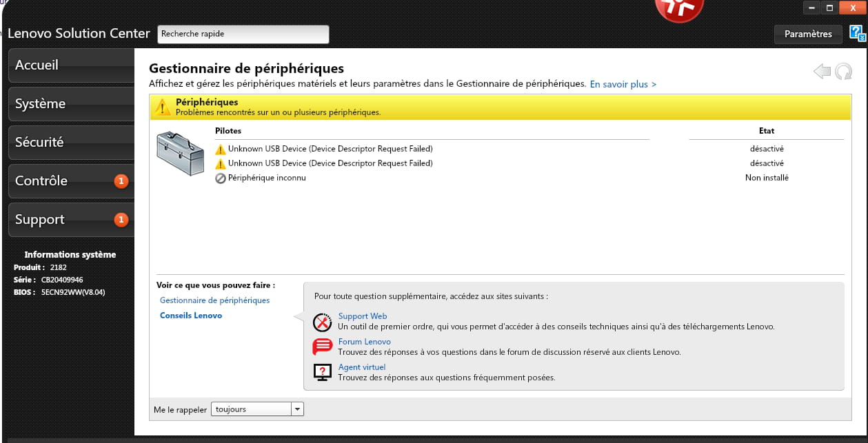Viewport: 868px width, 443px height.
Task: Click the BIOS value 5ECN92WW(V8.04)
Action: (73, 292)
